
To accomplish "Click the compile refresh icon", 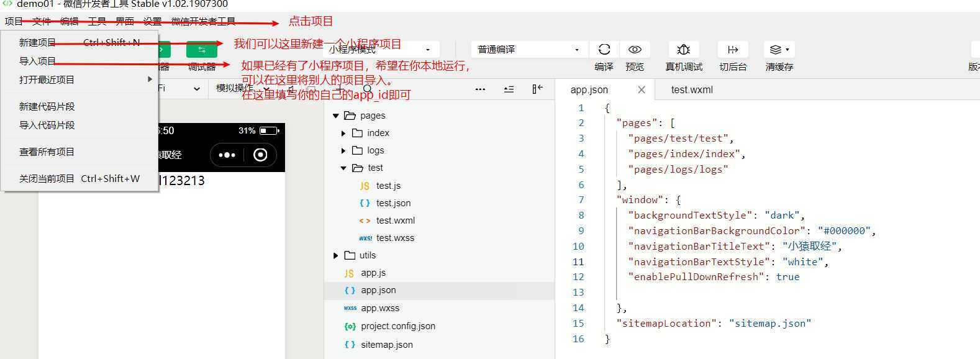I will (x=604, y=49).
